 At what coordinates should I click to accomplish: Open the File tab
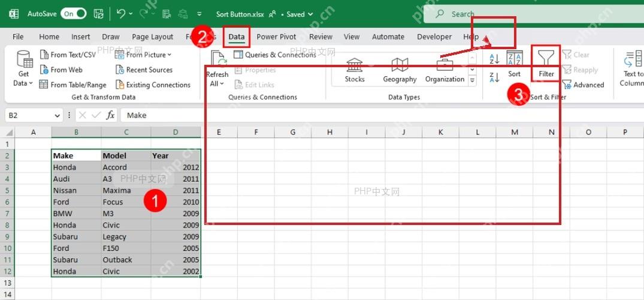click(x=18, y=37)
